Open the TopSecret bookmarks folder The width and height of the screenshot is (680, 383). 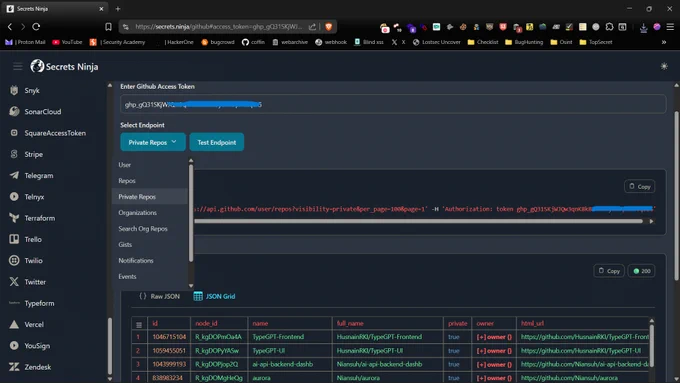[x=596, y=42]
